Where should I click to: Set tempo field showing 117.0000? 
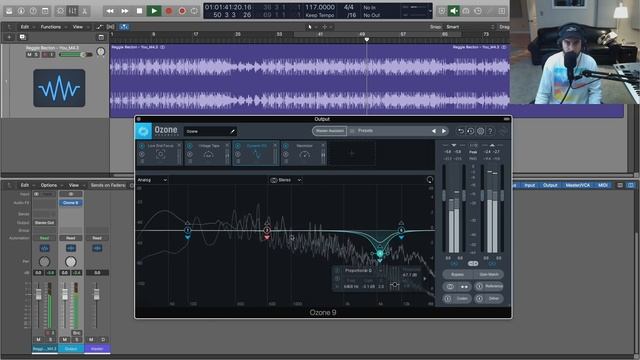pyautogui.click(x=320, y=7)
